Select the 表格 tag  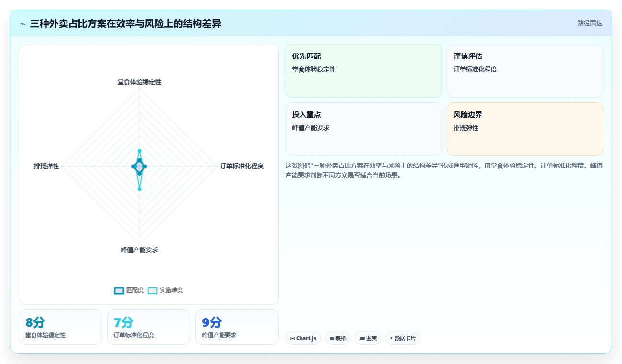338,338
